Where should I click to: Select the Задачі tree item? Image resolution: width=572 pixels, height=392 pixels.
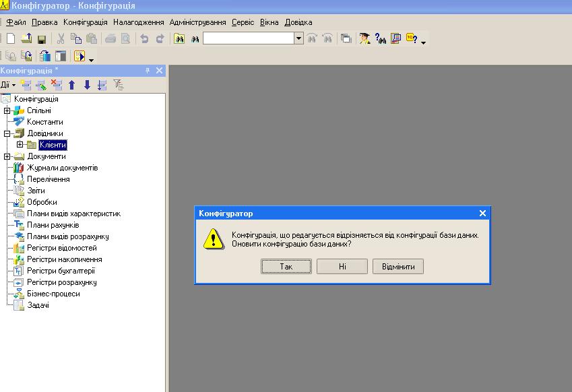[x=38, y=305]
